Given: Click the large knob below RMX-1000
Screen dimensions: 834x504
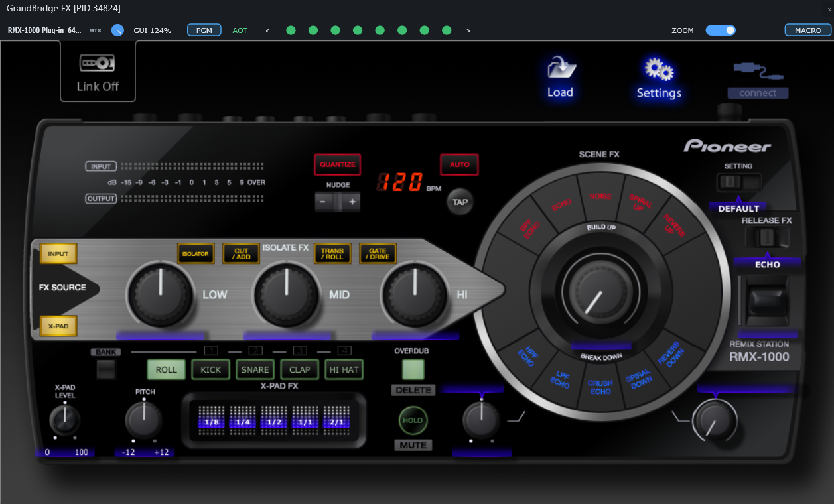Looking at the screenshot, I should coord(715,420).
